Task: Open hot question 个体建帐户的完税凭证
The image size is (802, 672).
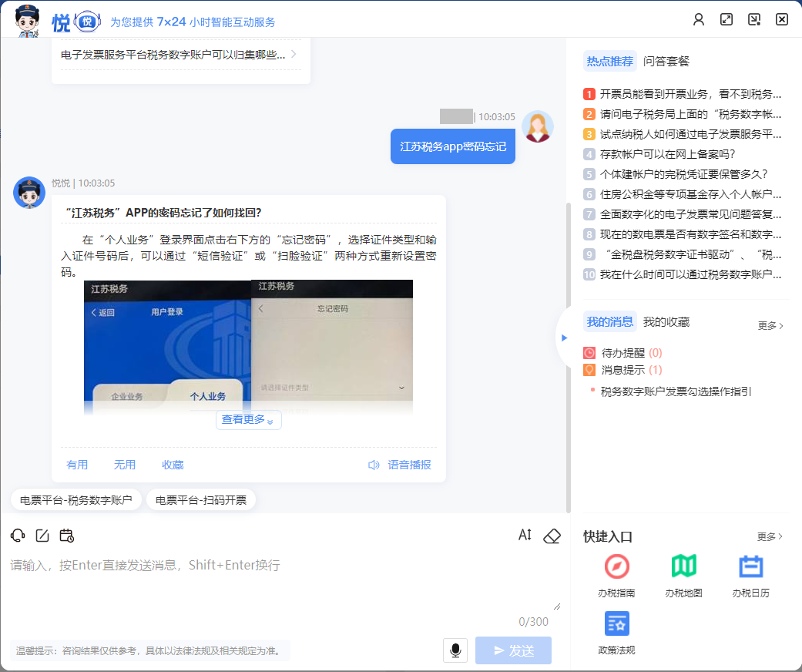Action: pos(676,174)
